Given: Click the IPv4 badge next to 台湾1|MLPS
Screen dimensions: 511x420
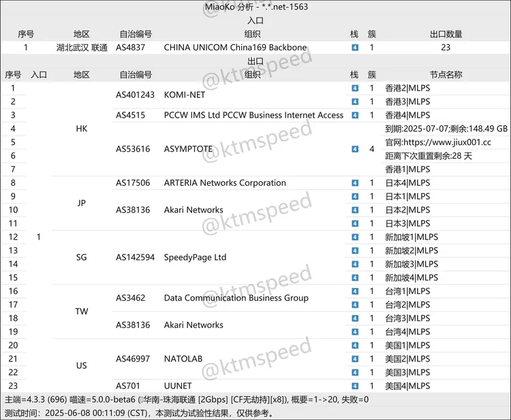Looking at the screenshot, I should pos(354,291).
